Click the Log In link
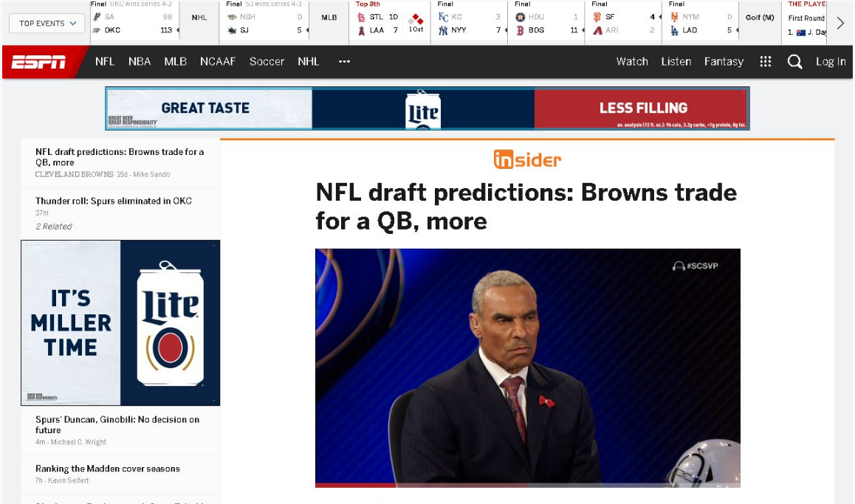855x504 pixels. coord(830,62)
